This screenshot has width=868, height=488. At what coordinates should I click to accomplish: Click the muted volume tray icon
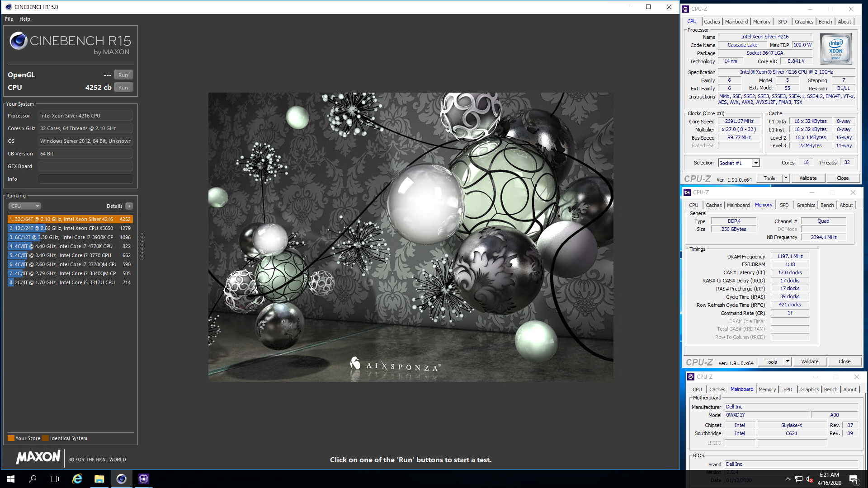(x=810, y=479)
